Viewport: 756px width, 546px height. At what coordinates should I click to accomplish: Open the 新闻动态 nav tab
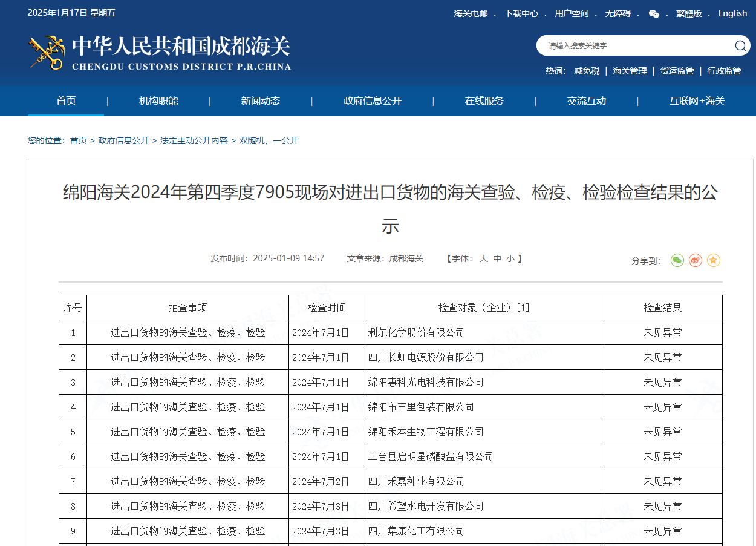(x=261, y=101)
